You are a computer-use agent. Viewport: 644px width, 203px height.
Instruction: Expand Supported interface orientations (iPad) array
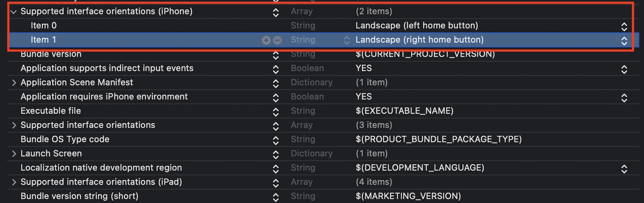tap(14, 182)
